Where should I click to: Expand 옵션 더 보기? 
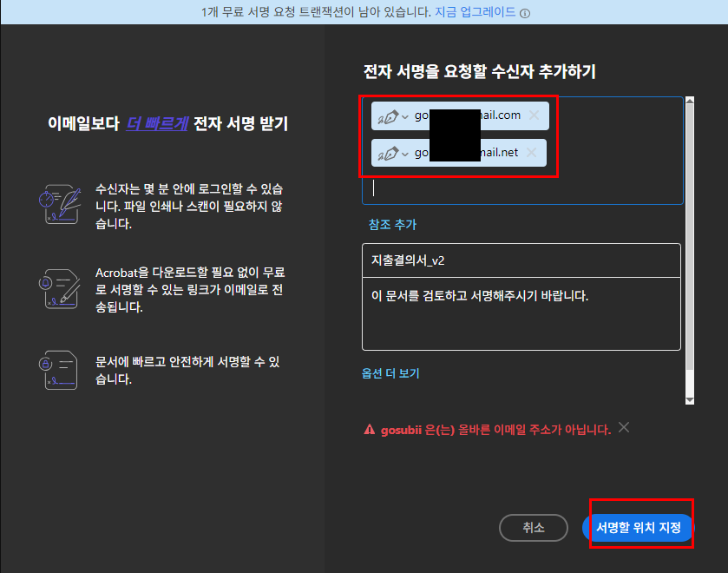390,373
